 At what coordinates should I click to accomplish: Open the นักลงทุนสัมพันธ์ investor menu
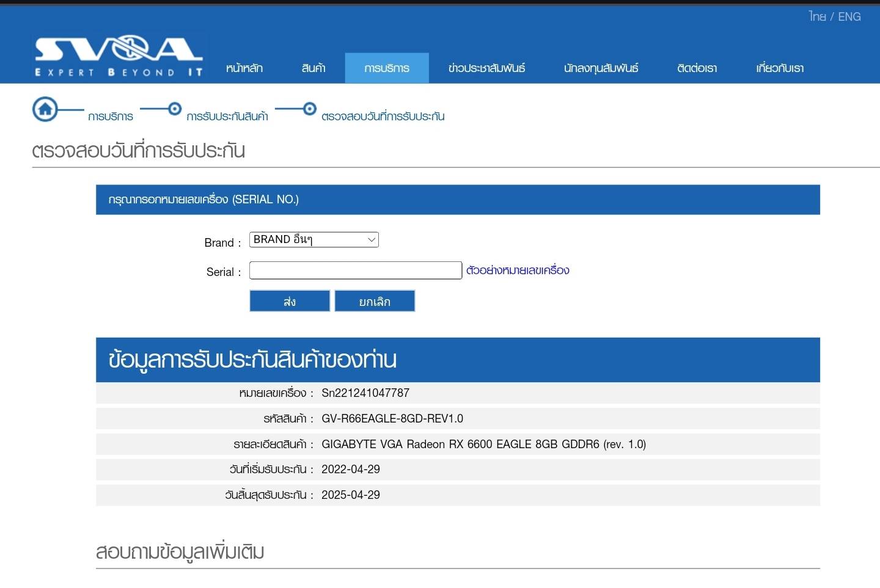pos(601,68)
